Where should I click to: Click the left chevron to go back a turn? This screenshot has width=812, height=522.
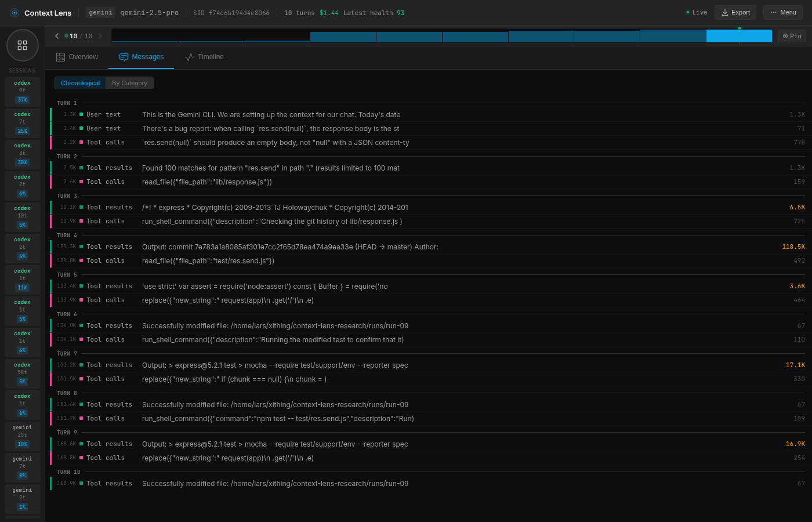[x=56, y=35]
